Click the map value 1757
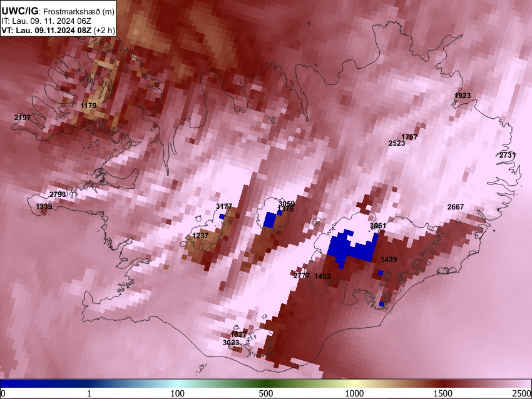The width and height of the screenshot is (532, 399). tap(409, 137)
